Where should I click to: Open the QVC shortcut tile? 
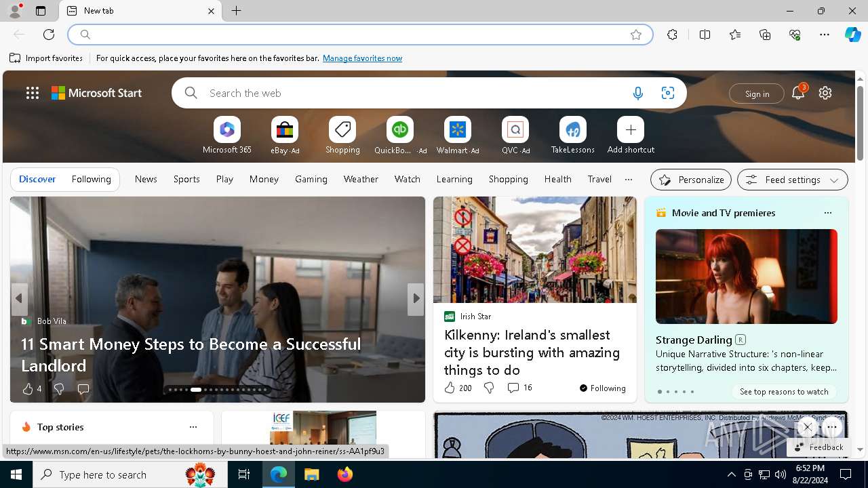(x=515, y=136)
